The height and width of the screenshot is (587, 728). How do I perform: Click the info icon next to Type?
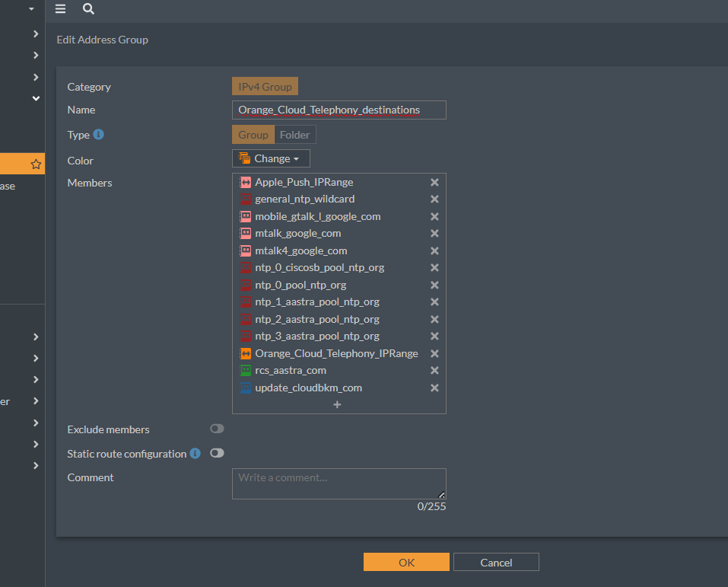tap(98, 134)
